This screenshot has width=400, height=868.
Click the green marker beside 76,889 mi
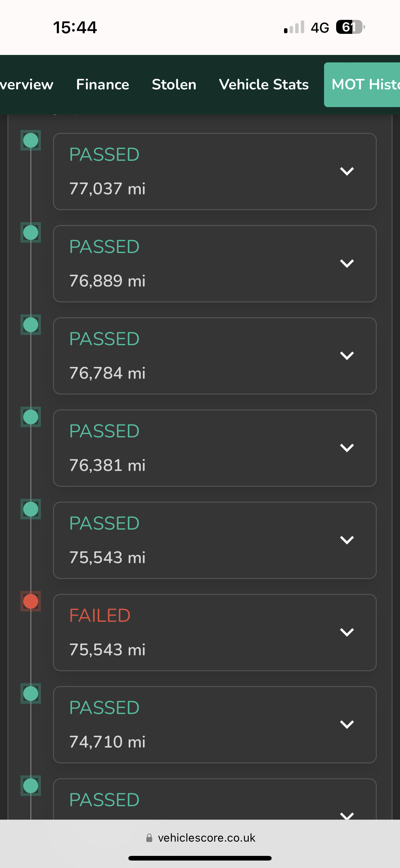point(31,233)
